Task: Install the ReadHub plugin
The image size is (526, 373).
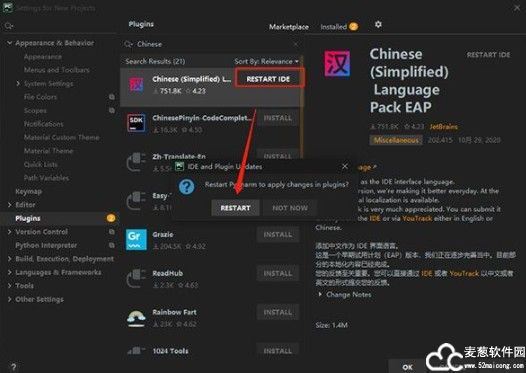Action: (278, 273)
